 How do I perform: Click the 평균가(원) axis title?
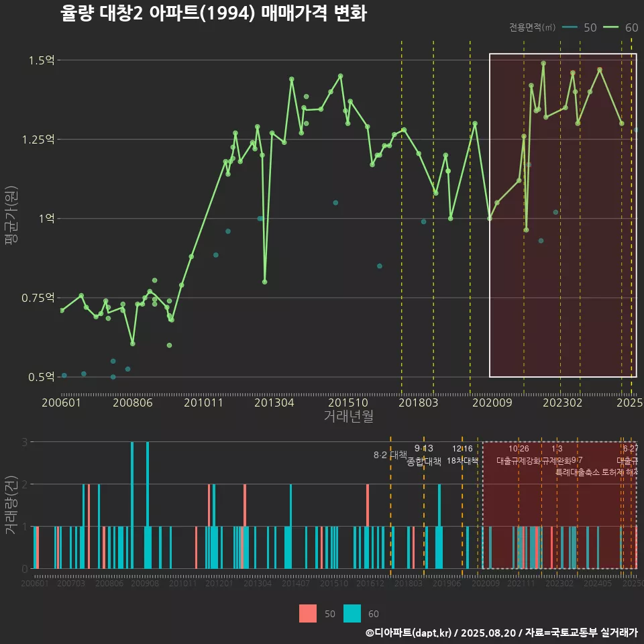[11, 215]
